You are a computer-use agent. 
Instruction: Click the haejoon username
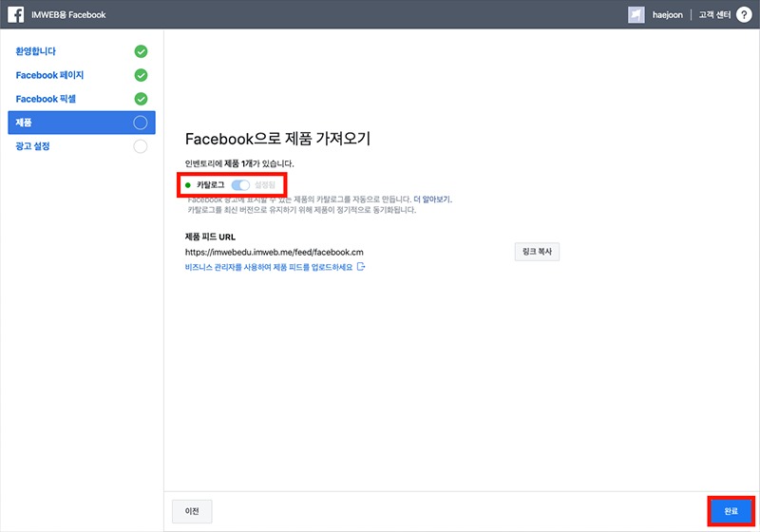click(x=668, y=15)
